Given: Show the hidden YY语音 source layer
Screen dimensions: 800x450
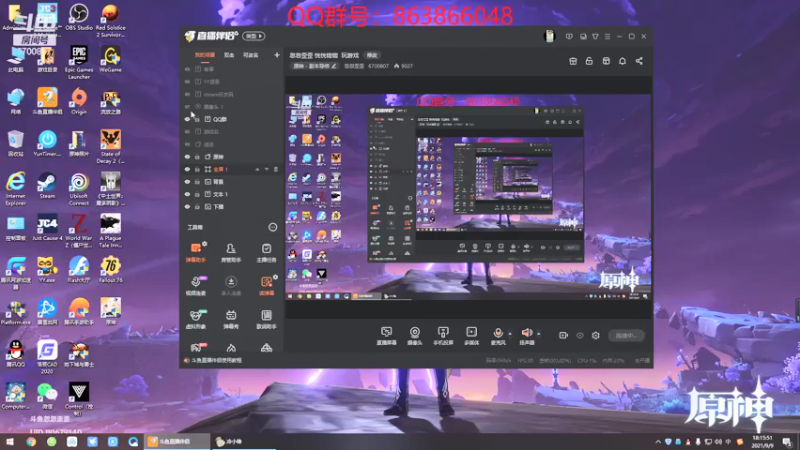Looking at the screenshot, I should click(187, 82).
